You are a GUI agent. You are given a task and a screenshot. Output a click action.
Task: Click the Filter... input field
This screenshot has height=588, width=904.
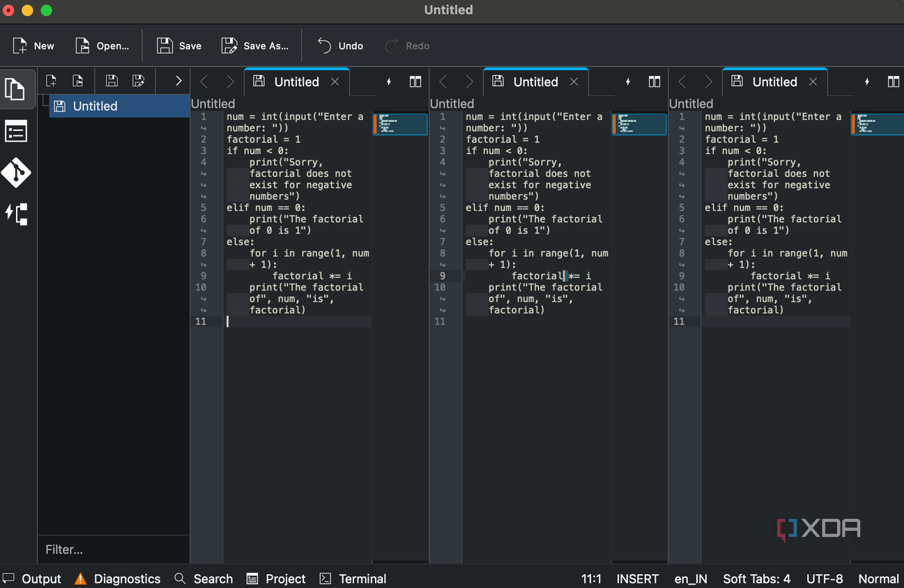[113, 550]
